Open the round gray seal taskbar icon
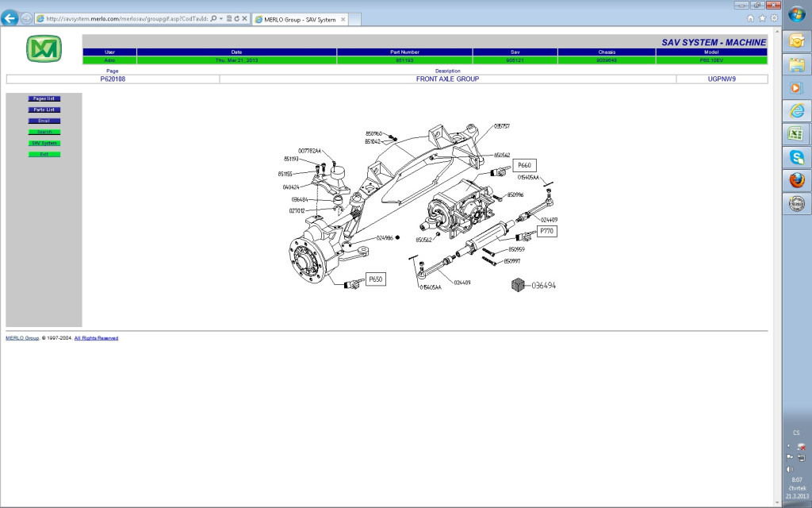The height and width of the screenshot is (508, 812). coord(796,203)
